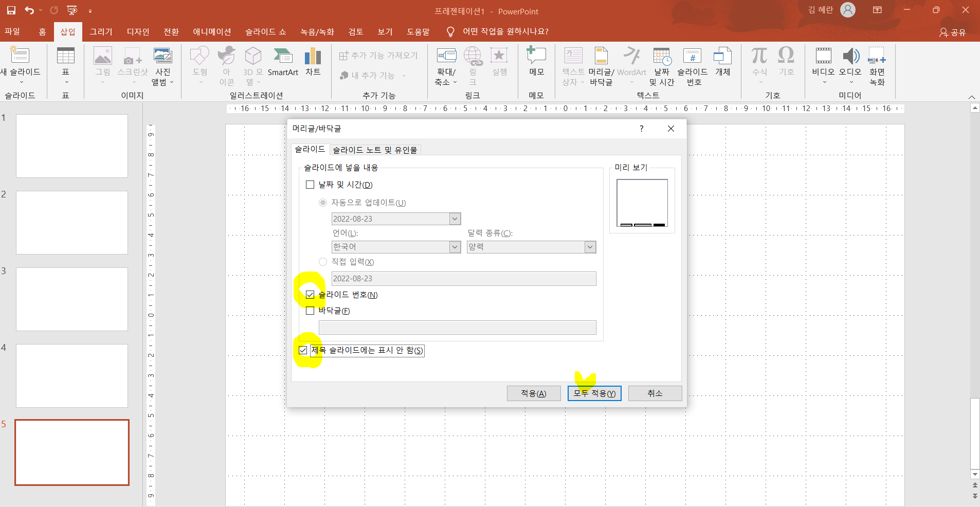Add a New Slide (새 슬라이드)
980x507 pixels.
pos(20,66)
